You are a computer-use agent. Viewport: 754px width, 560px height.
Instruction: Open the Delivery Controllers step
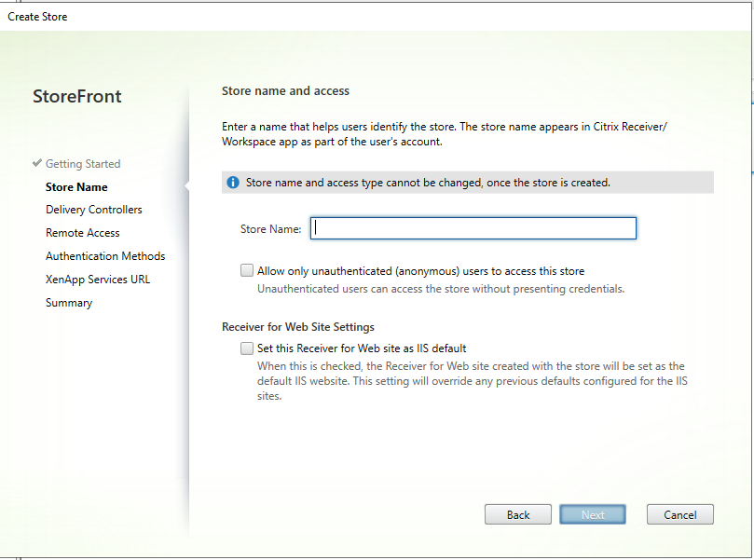(x=94, y=210)
